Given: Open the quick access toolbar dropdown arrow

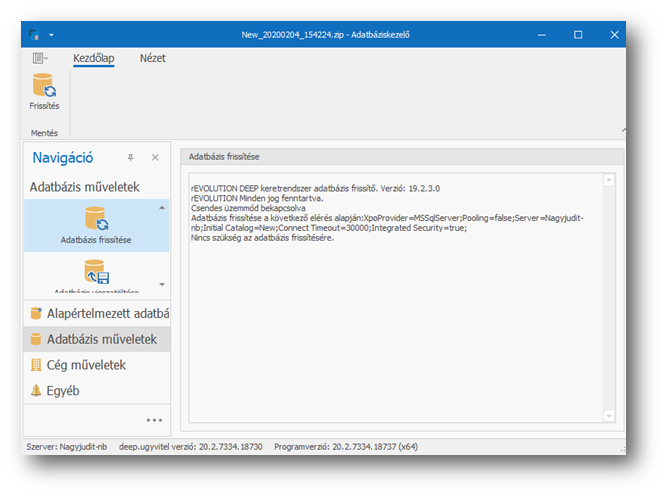Looking at the screenshot, I should [51, 35].
